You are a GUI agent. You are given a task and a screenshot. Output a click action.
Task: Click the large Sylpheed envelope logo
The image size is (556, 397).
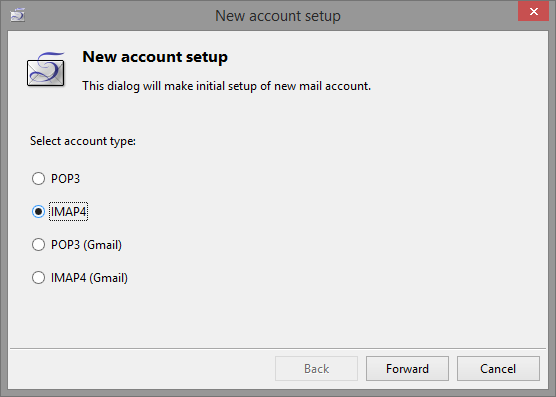pyautogui.click(x=46, y=69)
